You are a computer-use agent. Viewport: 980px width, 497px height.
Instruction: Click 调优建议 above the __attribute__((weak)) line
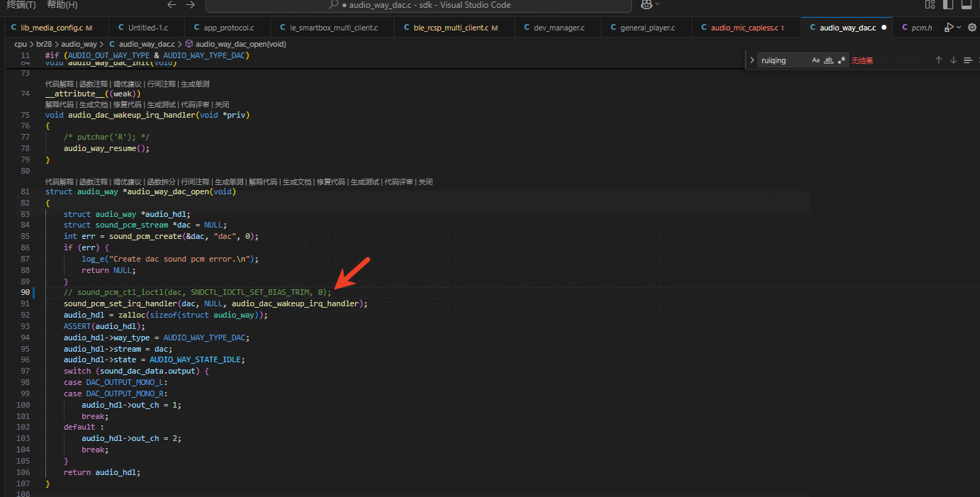[x=128, y=84]
